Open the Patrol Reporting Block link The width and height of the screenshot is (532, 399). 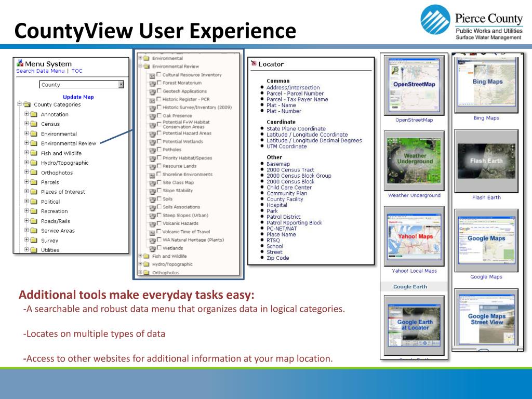(x=294, y=222)
